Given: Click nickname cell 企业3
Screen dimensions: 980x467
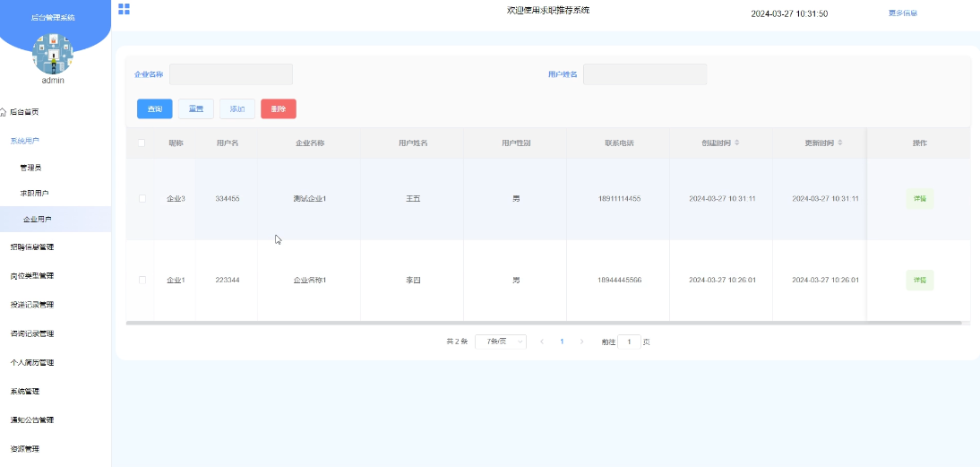Looking at the screenshot, I should [x=176, y=199].
